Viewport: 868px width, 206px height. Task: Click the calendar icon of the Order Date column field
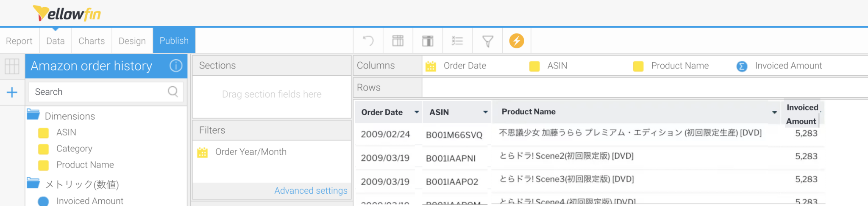coord(431,66)
